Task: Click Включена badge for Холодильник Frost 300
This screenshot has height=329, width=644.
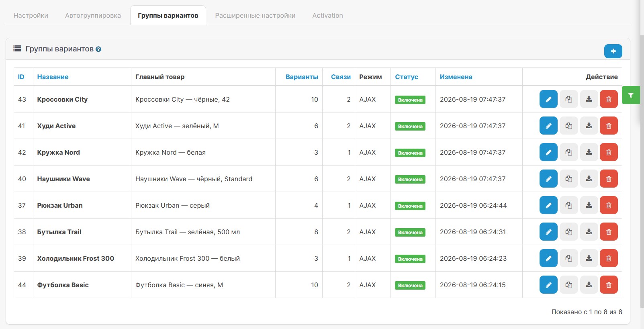Action: coord(410,259)
